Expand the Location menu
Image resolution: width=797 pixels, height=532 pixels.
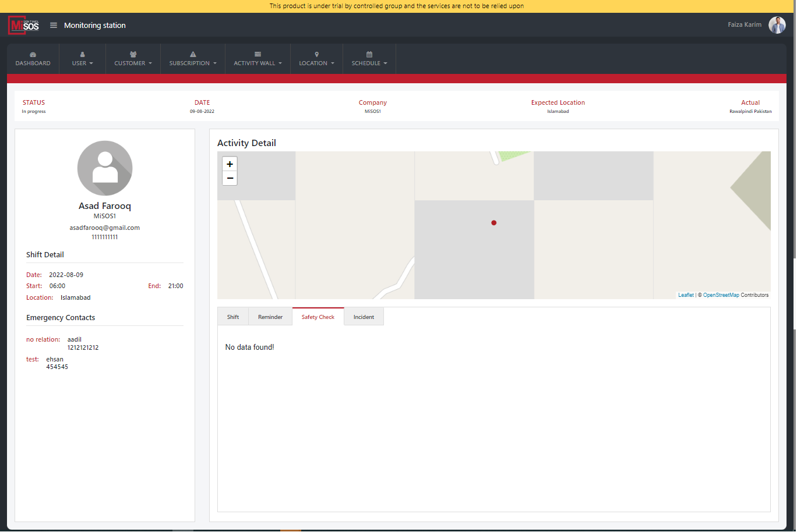(x=316, y=59)
